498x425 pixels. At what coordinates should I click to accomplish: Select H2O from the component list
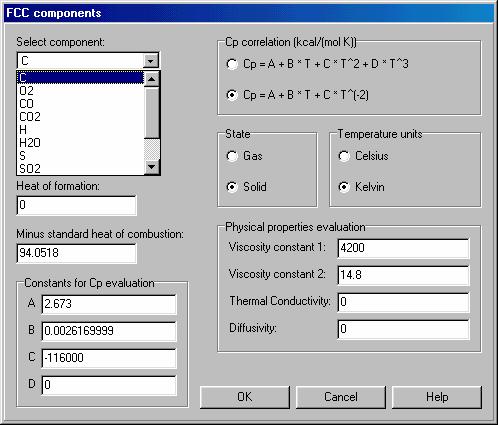pos(81,143)
